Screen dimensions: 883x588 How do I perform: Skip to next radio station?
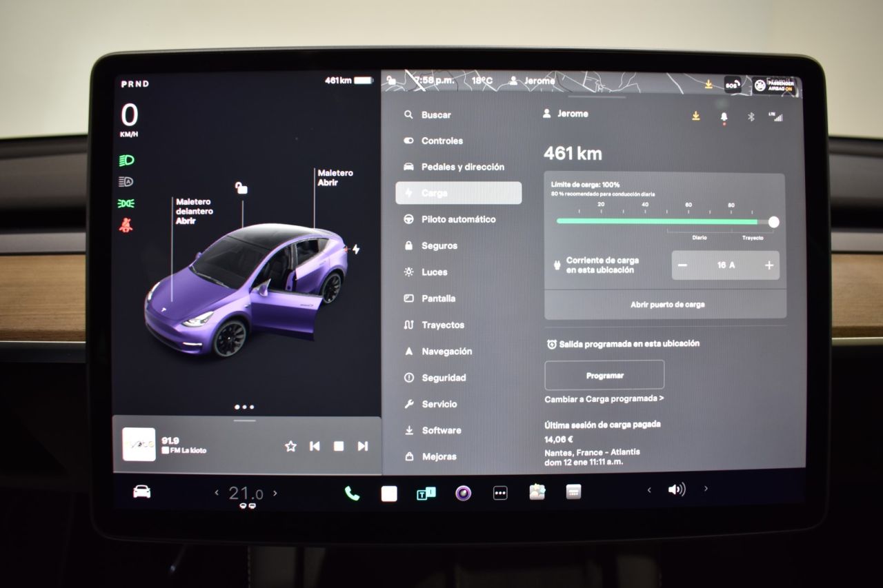coord(362,446)
